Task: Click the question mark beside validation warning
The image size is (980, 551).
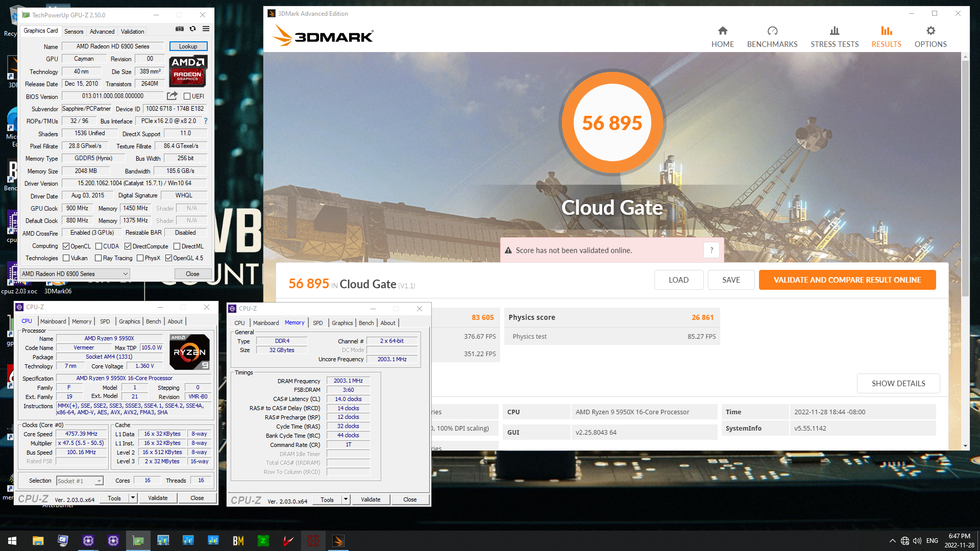Action: tap(712, 250)
